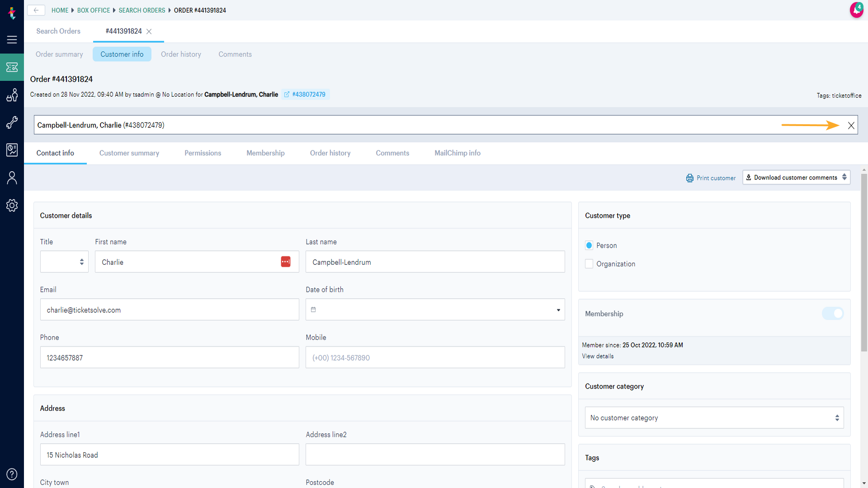868x488 pixels.
Task: Click the Phone input field
Action: [x=170, y=357]
